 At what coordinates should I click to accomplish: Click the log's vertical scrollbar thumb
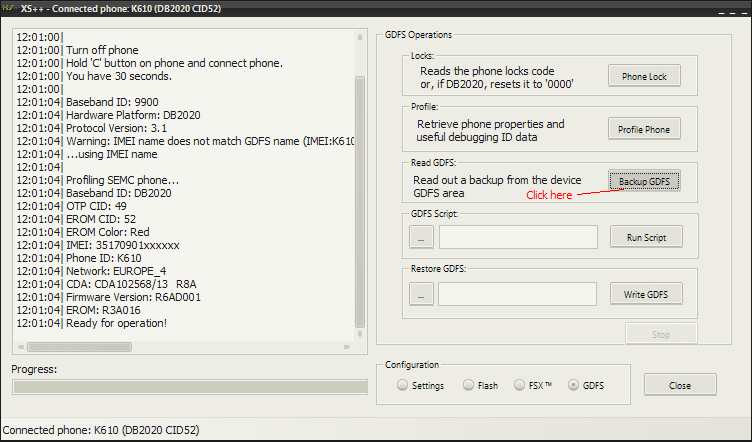pos(360,201)
